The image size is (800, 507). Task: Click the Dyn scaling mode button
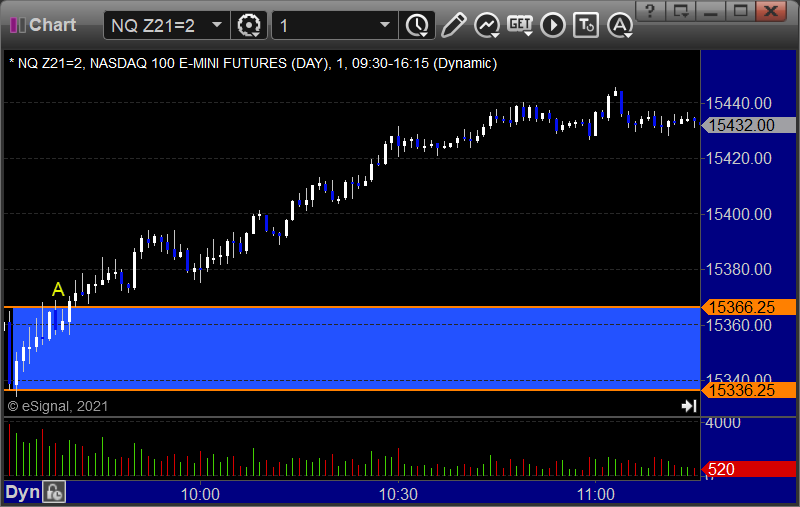coord(22,493)
